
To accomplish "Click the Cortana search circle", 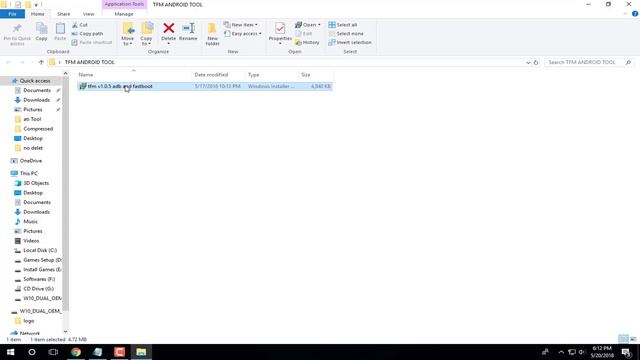I will (32, 352).
